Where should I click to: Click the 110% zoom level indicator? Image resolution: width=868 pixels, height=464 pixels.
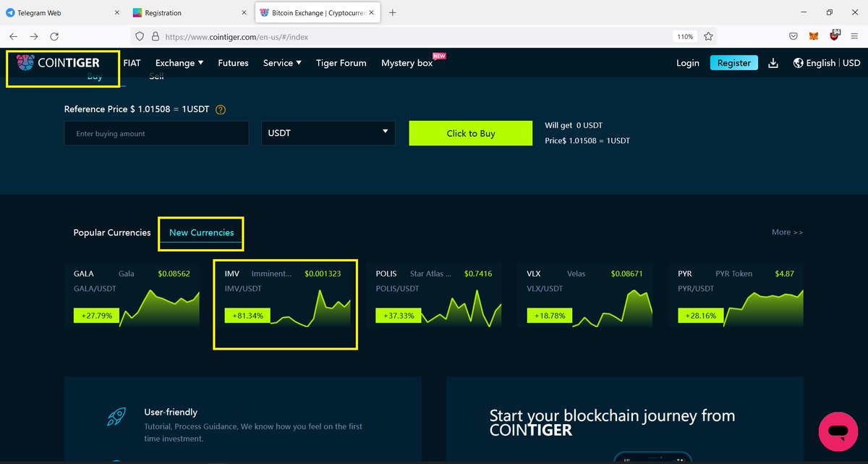pyautogui.click(x=684, y=36)
